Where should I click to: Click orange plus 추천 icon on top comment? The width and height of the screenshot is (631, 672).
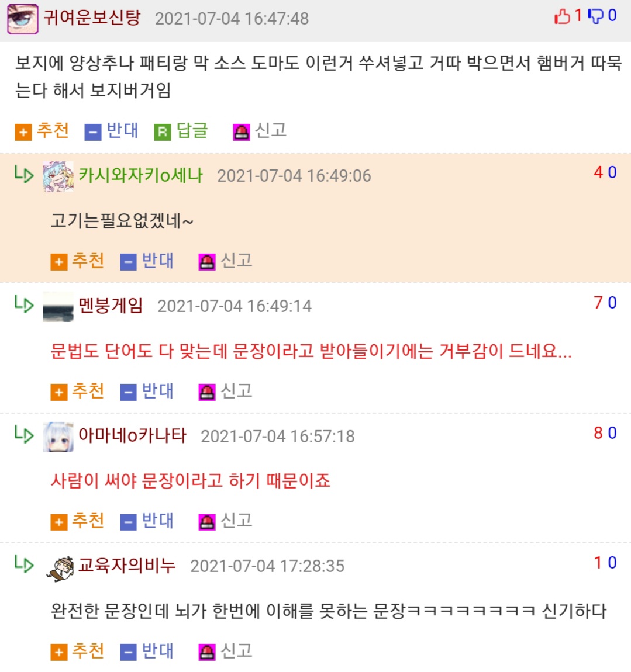coord(23,132)
